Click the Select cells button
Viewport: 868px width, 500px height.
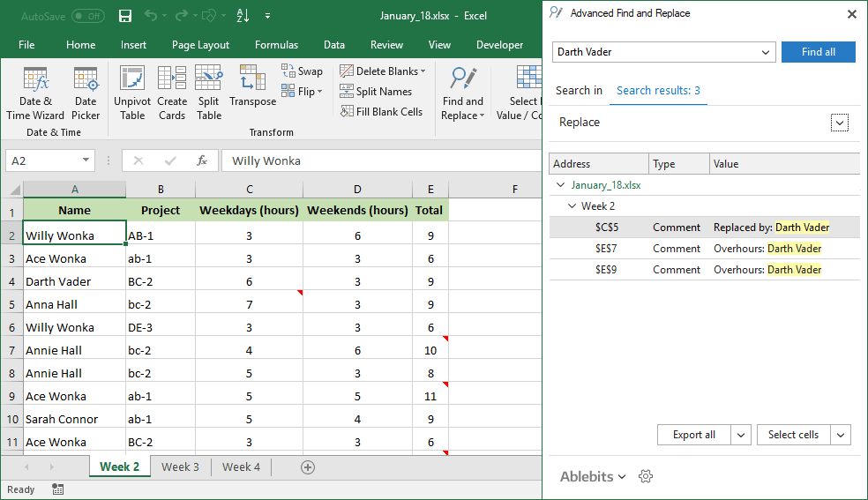pos(793,435)
